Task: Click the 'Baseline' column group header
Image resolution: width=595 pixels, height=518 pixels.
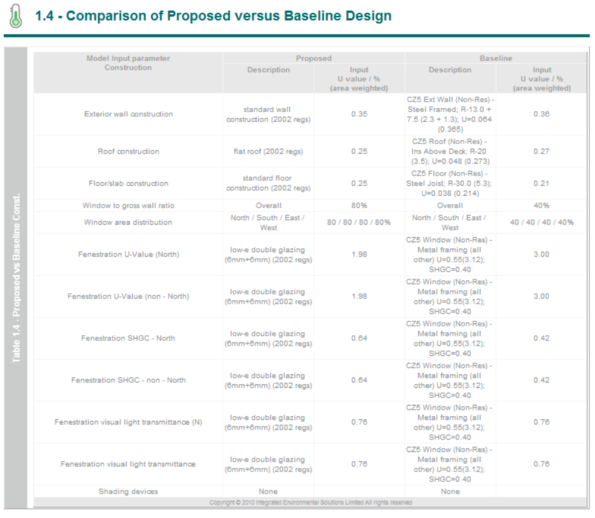Action: pyautogui.click(x=496, y=58)
